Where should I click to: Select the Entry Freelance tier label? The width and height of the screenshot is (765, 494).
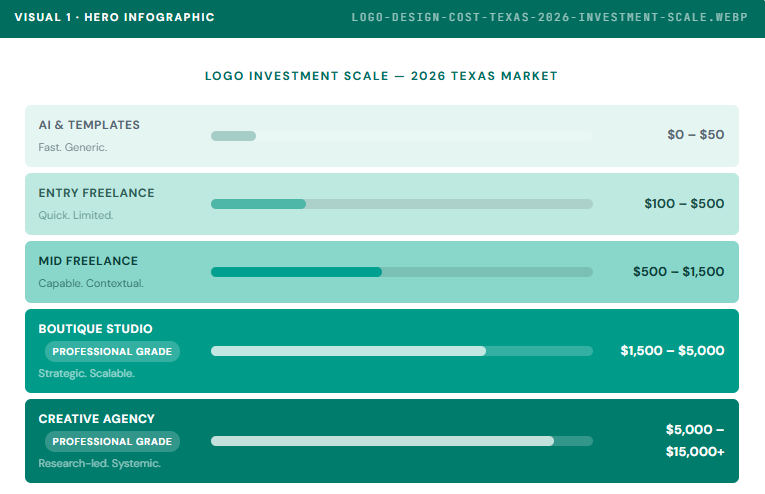(x=96, y=193)
